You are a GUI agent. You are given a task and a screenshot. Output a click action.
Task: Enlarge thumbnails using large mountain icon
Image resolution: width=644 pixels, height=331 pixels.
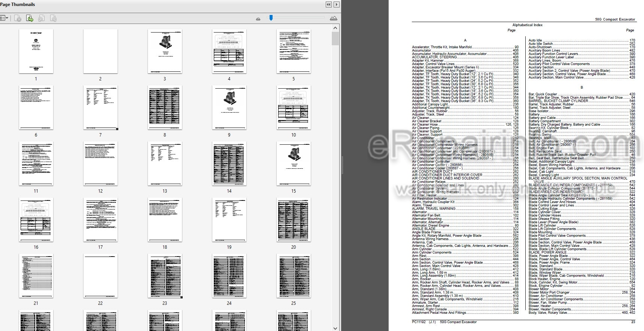pos(334,18)
